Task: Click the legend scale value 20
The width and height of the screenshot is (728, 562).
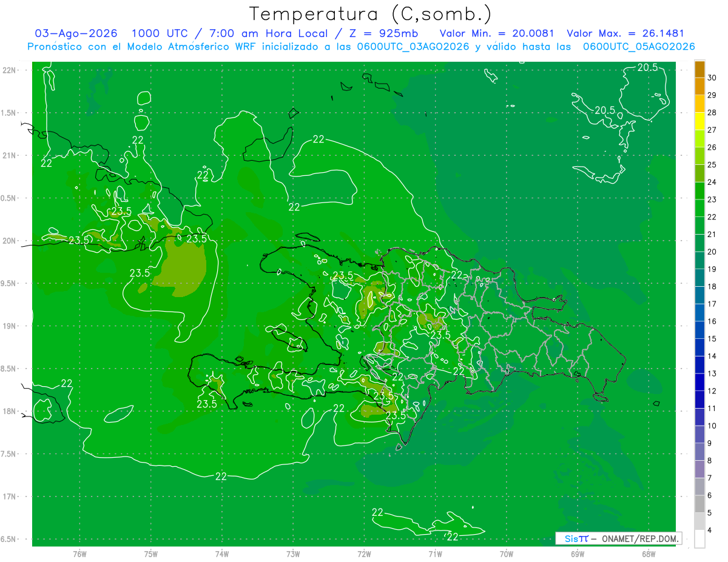Action: coord(712,252)
